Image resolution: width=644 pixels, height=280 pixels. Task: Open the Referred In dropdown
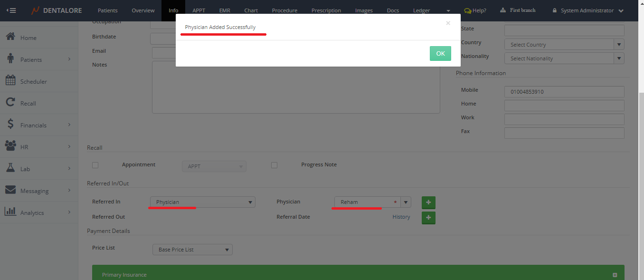(x=203, y=202)
